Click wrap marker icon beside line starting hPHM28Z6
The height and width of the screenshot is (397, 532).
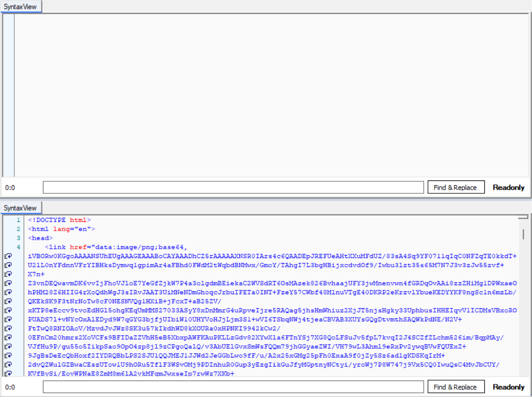point(8,292)
